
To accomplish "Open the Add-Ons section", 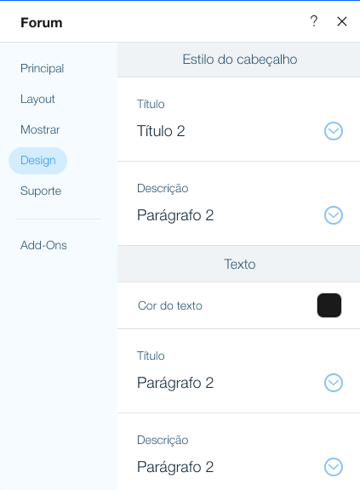I will click(x=43, y=245).
